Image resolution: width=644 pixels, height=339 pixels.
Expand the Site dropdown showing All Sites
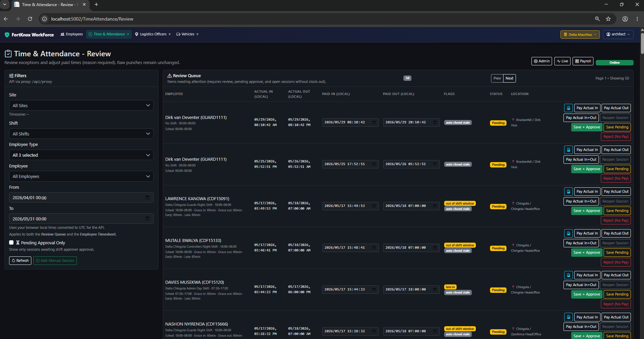point(81,105)
